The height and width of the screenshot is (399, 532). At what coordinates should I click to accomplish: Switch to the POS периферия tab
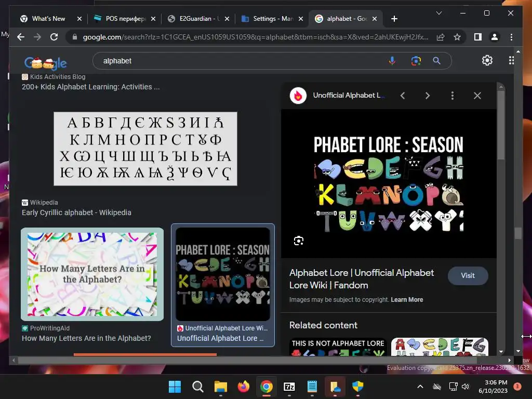pyautogui.click(x=126, y=19)
